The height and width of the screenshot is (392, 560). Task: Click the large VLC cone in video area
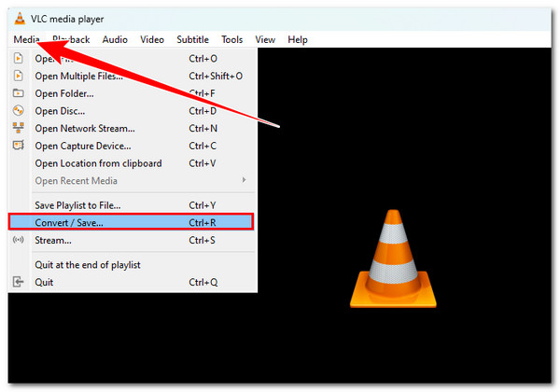[393, 259]
